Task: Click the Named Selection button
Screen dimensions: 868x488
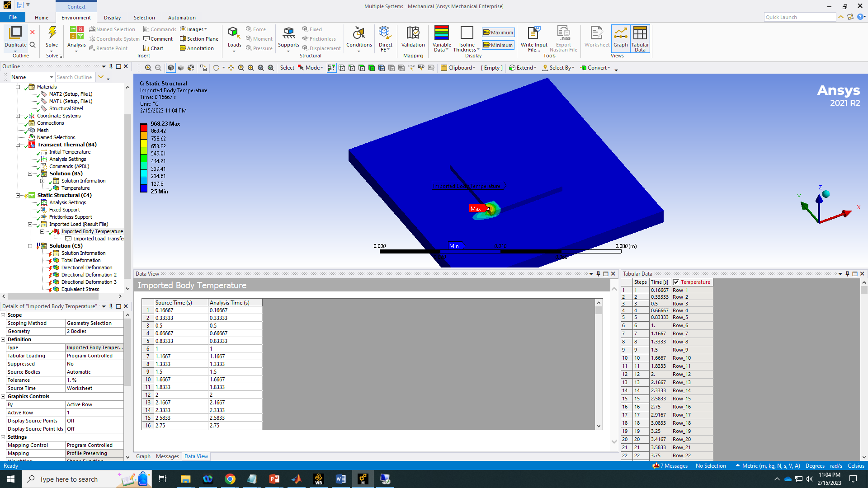Action: (x=112, y=29)
